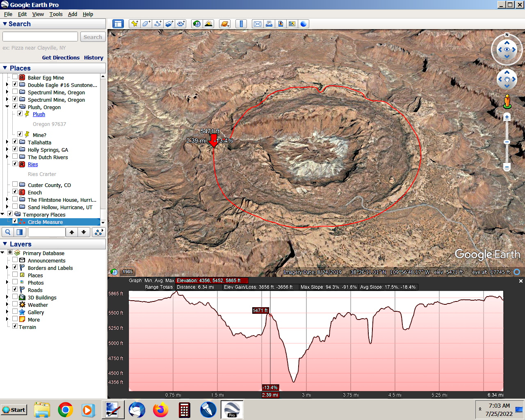Check the Baker Egg Mine checkbox

click(x=15, y=77)
